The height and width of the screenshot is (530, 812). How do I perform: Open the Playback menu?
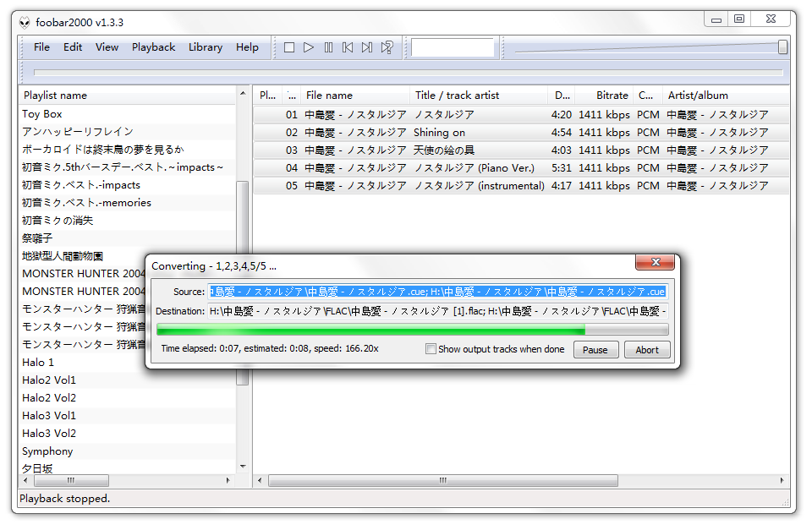pos(153,47)
